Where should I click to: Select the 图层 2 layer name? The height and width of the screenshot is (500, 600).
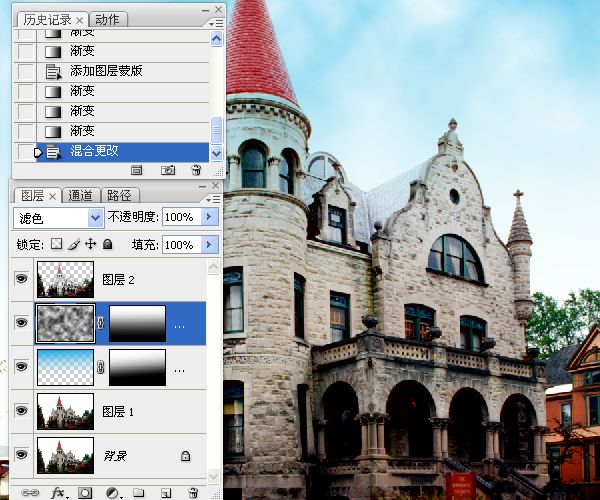click(118, 280)
